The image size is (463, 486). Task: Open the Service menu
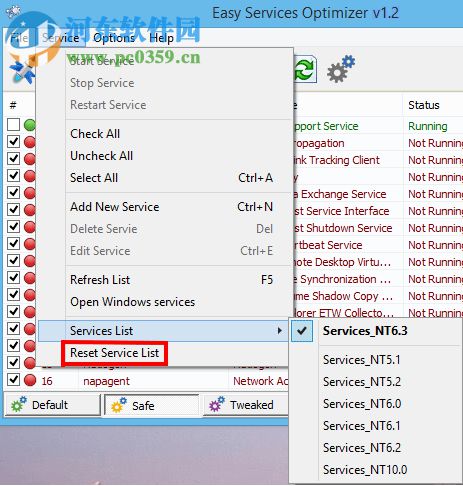pyautogui.click(x=61, y=38)
